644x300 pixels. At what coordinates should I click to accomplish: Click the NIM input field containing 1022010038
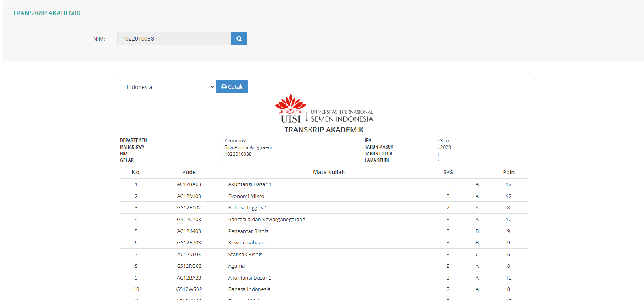174,39
